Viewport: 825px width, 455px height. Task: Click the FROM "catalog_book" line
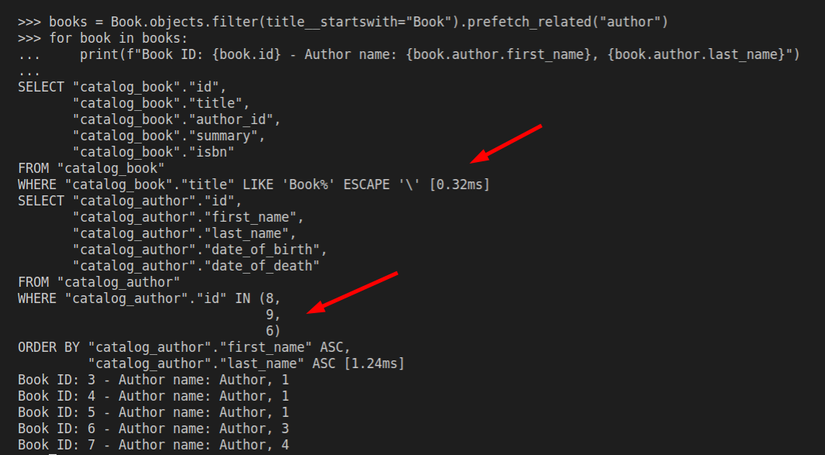pyautogui.click(x=91, y=168)
